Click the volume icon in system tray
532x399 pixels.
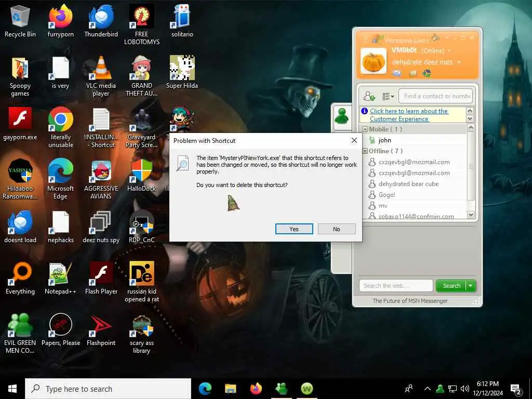point(465,389)
